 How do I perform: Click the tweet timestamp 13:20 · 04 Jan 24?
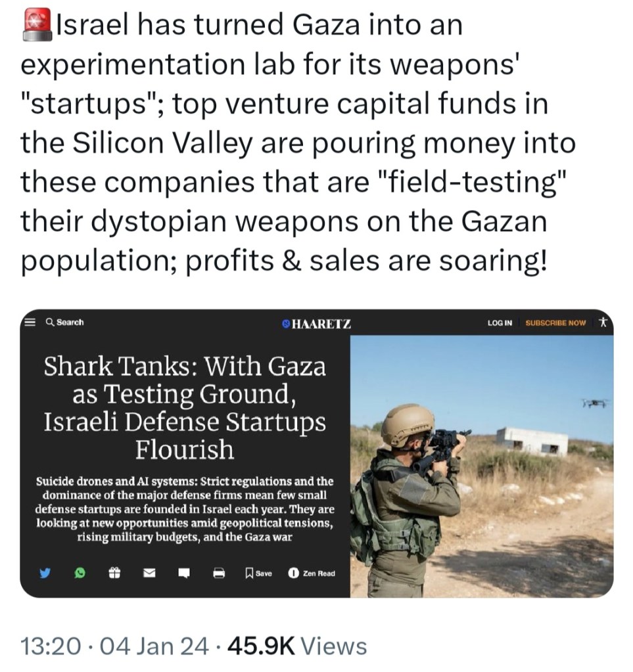tap(114, 646)
